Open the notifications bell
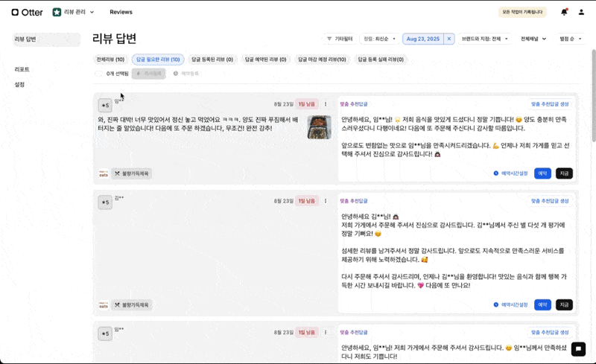Image resolution: width=596 pixels, height=364 pixels. pyautogui.click(x=564, y=12)
